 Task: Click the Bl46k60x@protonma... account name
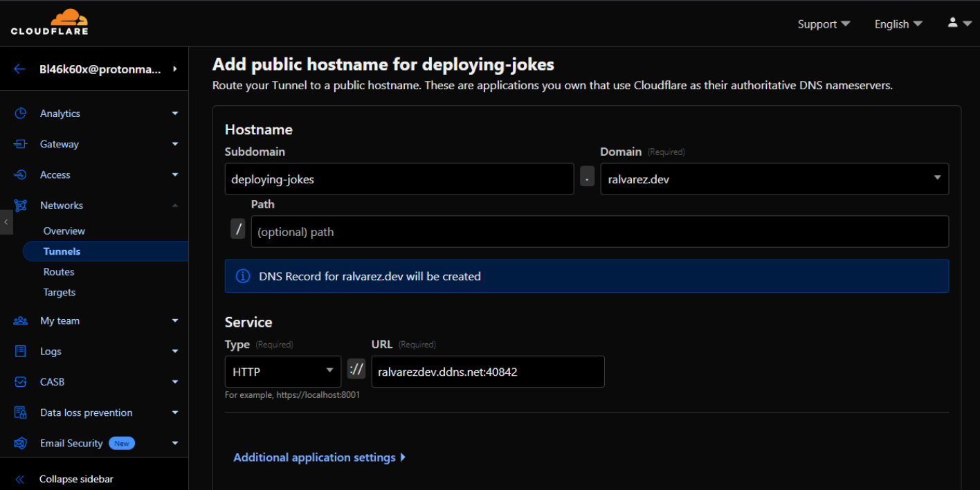pos(100,69)
